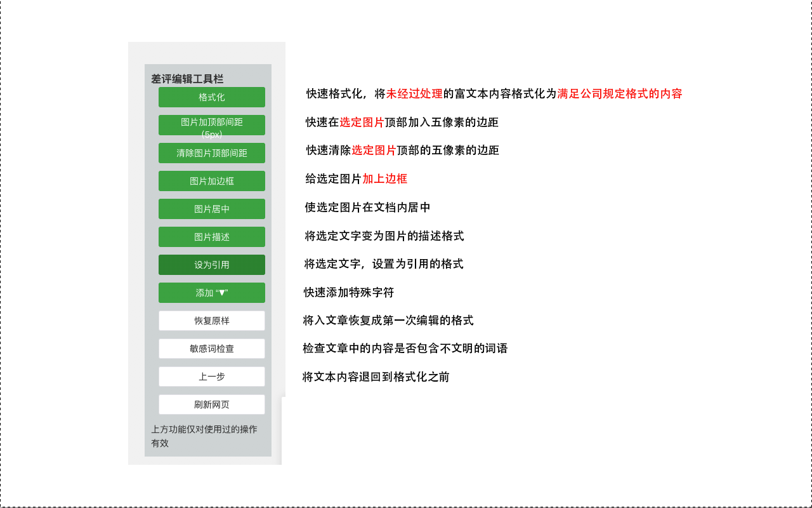Click the 差评编辑工具栏 title
Screen dimensions: 812x508
187,79
